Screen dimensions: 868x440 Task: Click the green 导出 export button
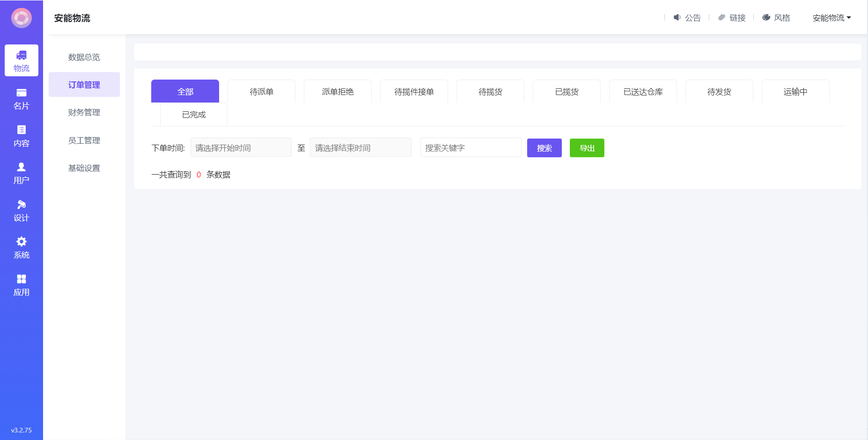pyautogui.click(x=587, y=148)
